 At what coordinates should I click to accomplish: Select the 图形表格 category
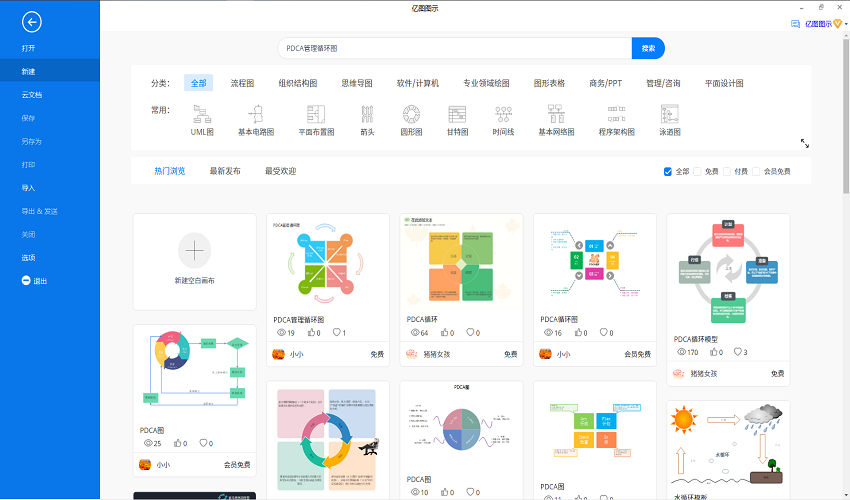click(549, 83)
